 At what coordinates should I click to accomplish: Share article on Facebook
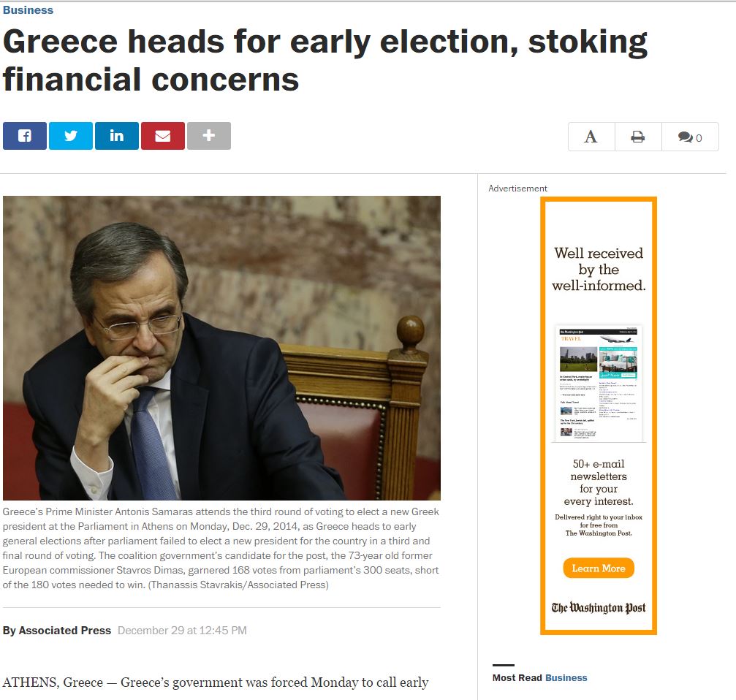tap(25, 136)
